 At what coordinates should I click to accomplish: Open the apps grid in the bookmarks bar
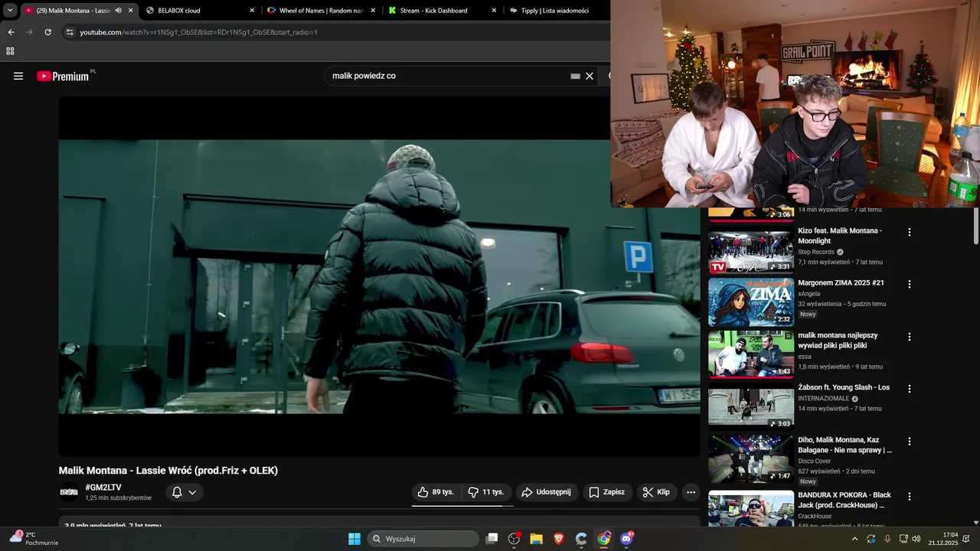tap(10, 51)
